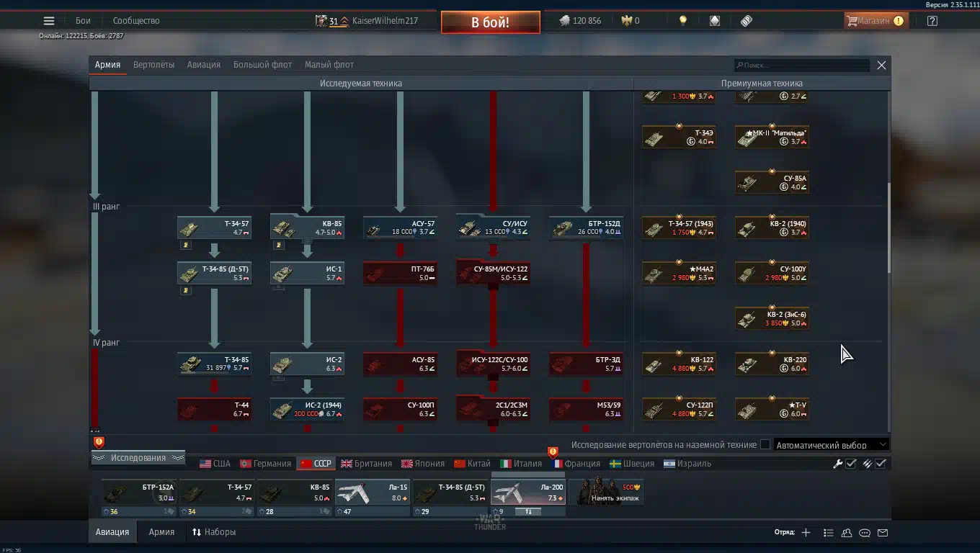The width and height of the screenshot is (980, 553).
Task: Switch nation to Израиль
Action: pyautogui.click(x=687, y=464)
